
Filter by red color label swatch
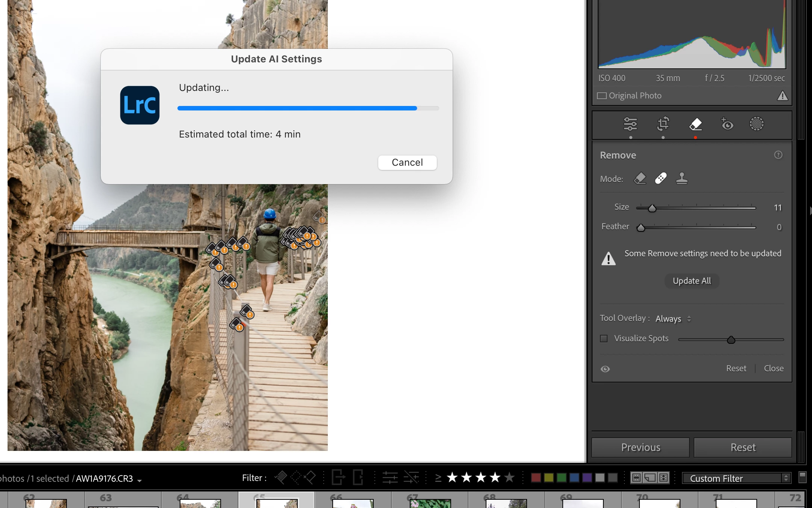536,478
